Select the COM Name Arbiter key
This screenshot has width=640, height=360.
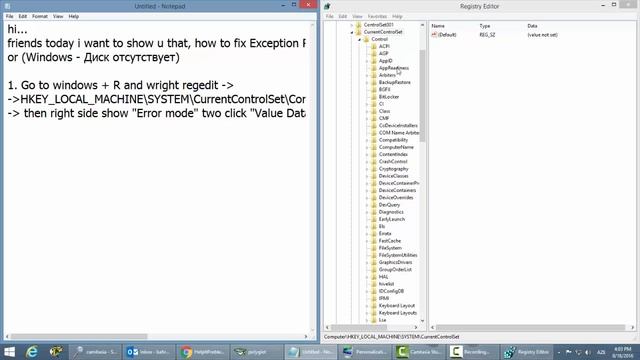click(399, 133)
